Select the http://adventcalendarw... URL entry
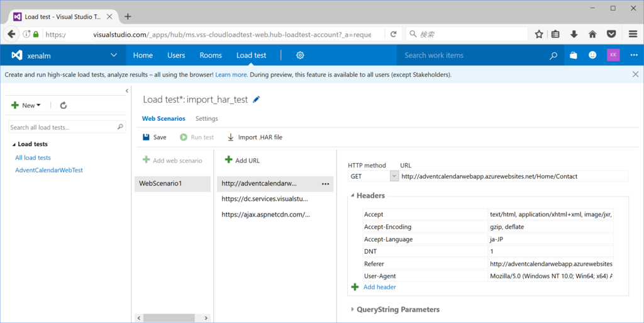Screen dimensions: 644x323 (x=259, y=184)
